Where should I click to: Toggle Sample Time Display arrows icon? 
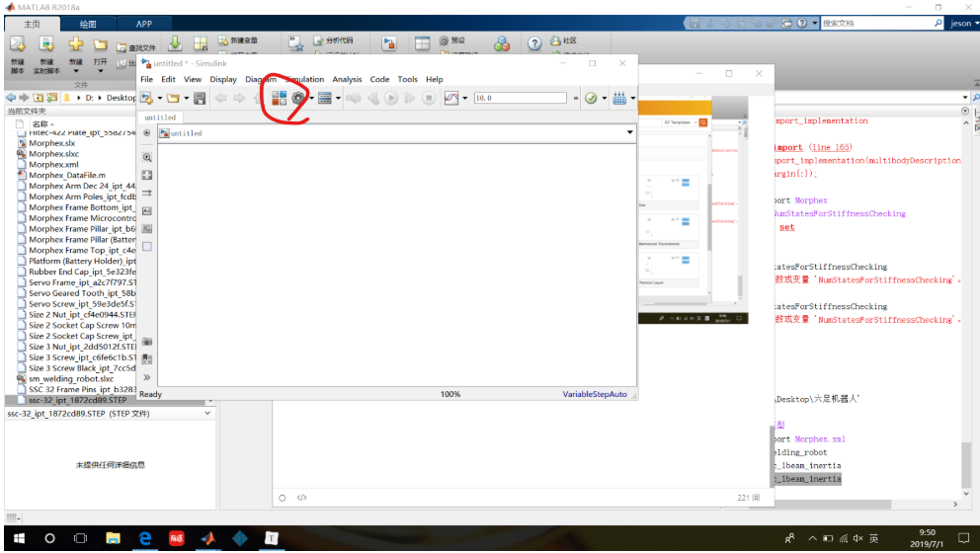(x=147, y=194)
